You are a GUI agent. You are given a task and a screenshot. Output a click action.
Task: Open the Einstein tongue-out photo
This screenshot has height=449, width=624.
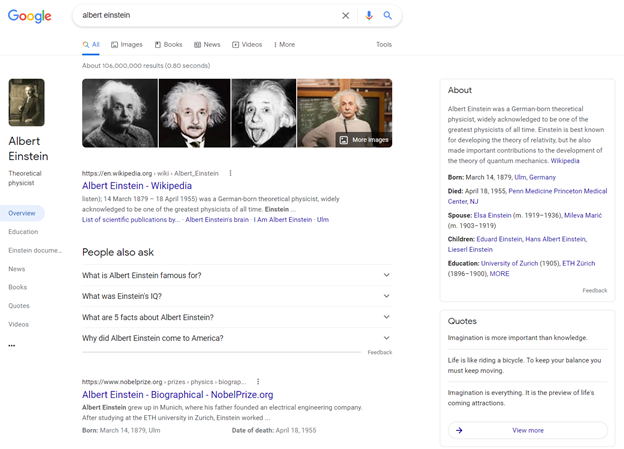pos(264,113)
